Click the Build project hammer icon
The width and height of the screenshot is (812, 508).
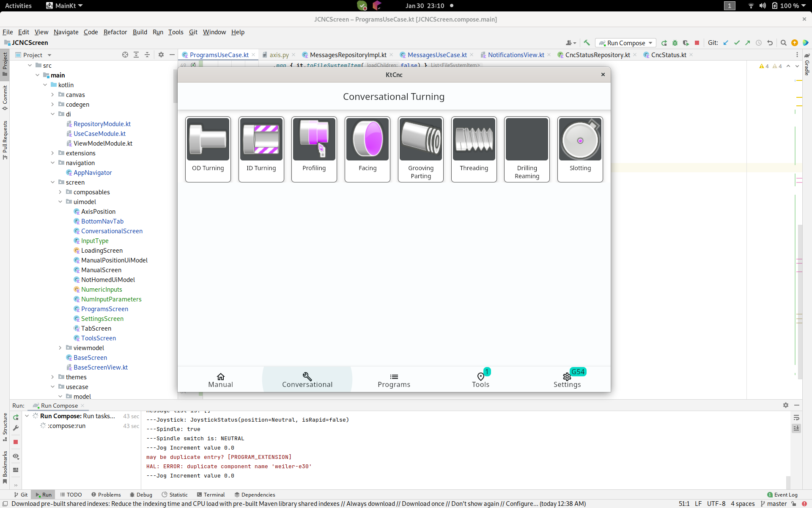pos(587,43)
